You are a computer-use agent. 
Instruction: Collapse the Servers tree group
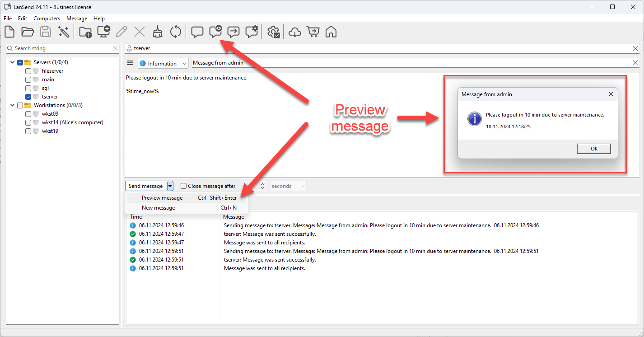point(12,62)
